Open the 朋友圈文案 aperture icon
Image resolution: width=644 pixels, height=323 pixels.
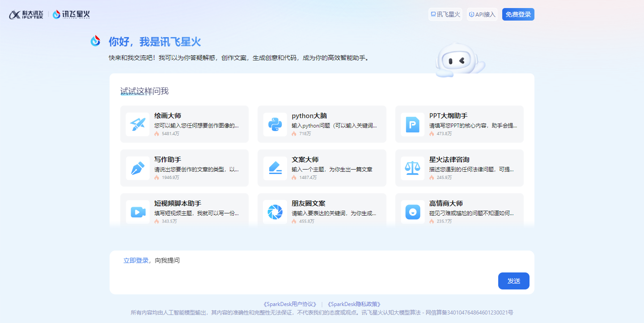(275, 212)
